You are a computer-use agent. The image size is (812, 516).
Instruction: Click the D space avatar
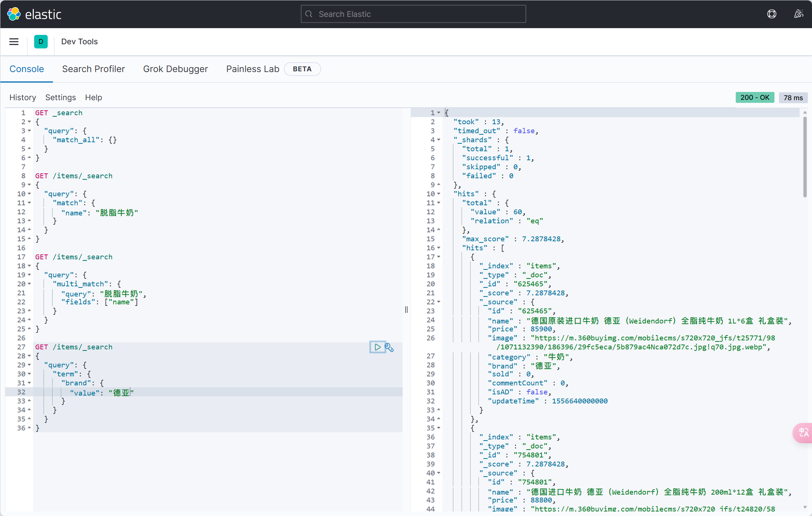[x=41, y=42]
